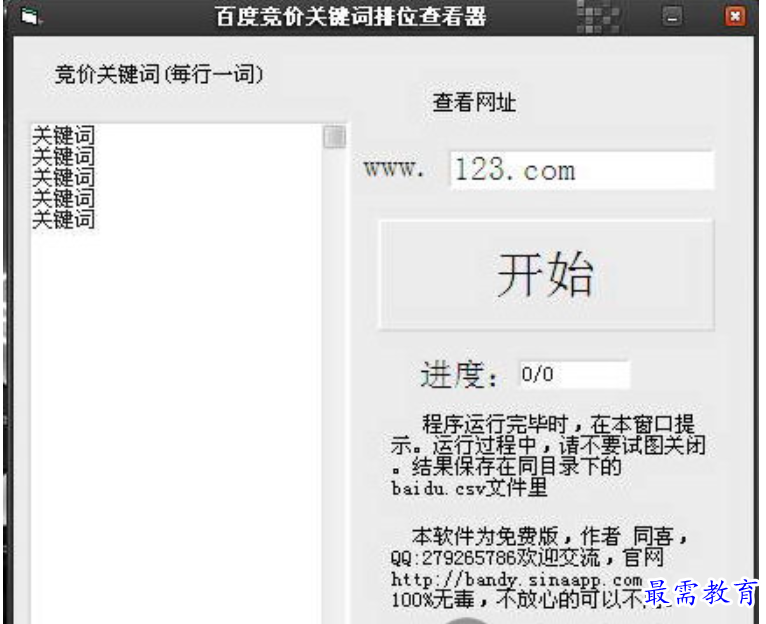Click the 123.com website URL field
Image resolution: width=766 pixels, height=624 pixels.
581,170
